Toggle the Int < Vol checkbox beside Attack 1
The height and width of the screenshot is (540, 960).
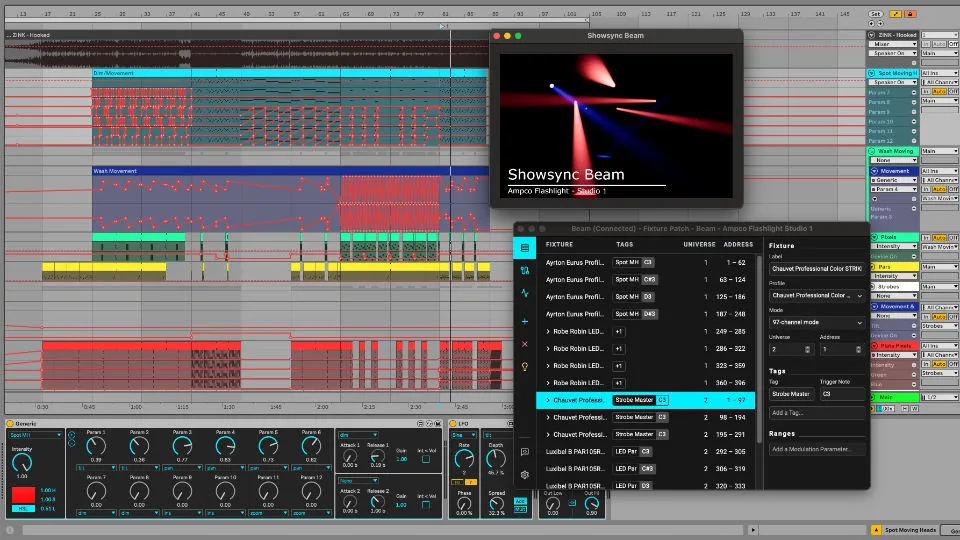click(x=427, y=459)
